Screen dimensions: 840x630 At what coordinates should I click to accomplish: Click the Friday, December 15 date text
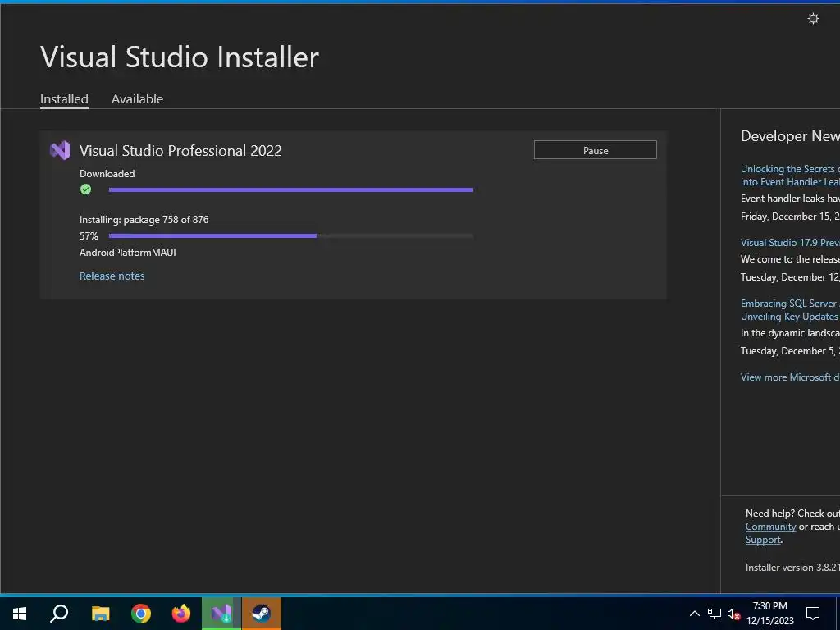790,217
